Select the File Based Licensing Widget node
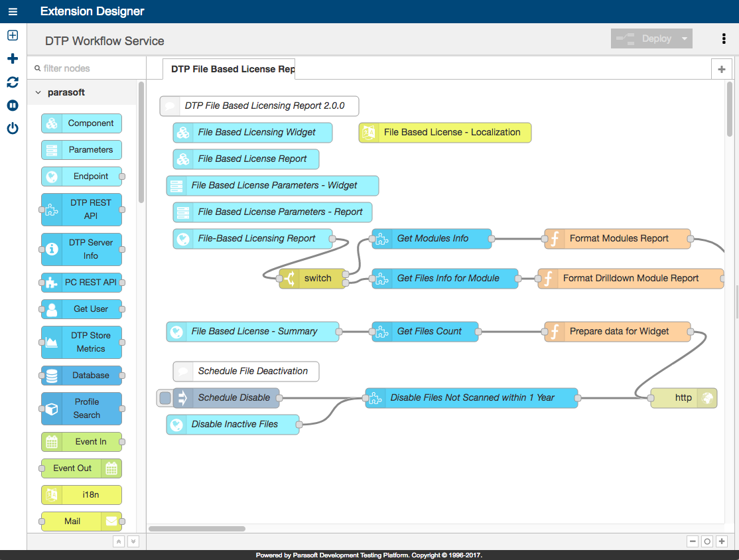 tap(253, 133)
